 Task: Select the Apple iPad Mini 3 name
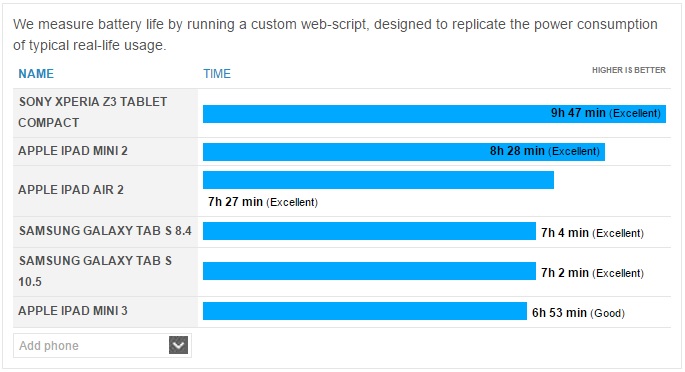point(73,311)
